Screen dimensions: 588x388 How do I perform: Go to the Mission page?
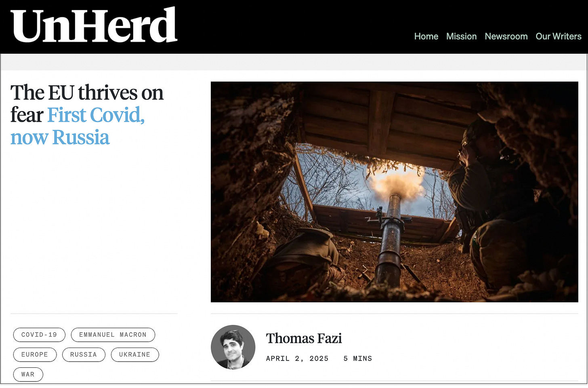tap(461, 36)
